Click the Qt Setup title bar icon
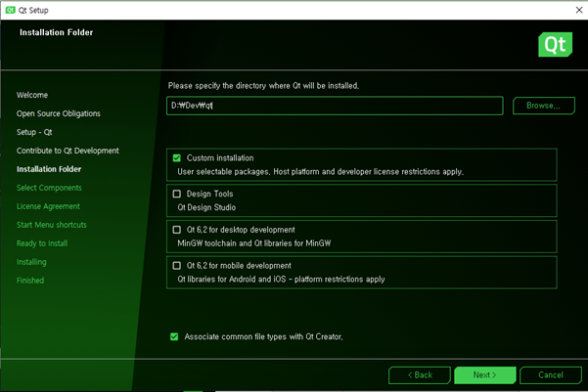588x392 pixels. pyautogui.click(x=10, y=10)
